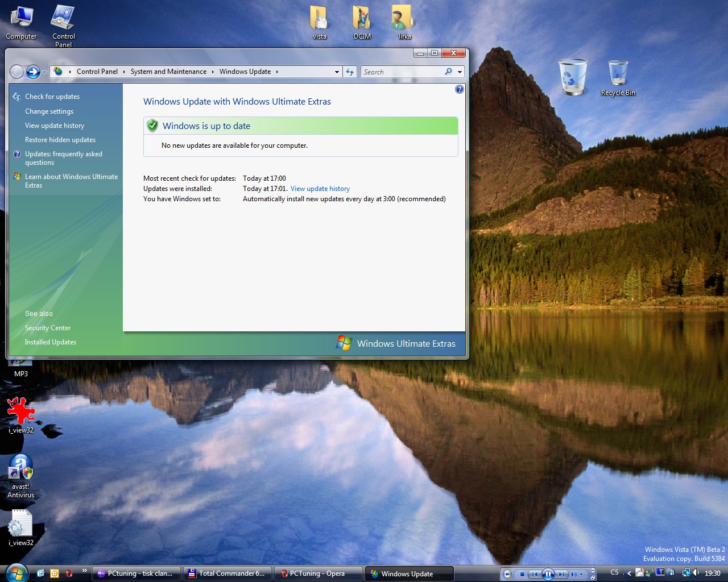Expand Quick Launch overflow chevron
This screenshot has height=582, width=728.
(x=84, y=571)
